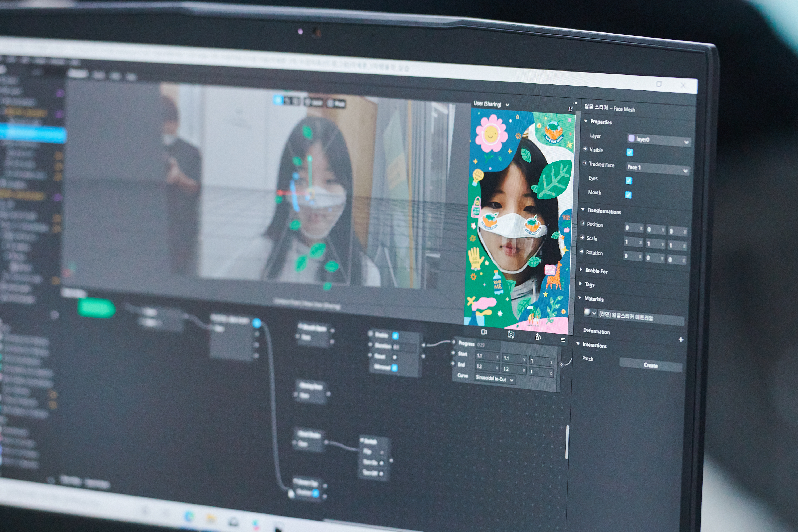The width and height of the screenshot is (798, 532).
Task: Toggle the Mouth checkbox
Action: (x=628, y=195)
